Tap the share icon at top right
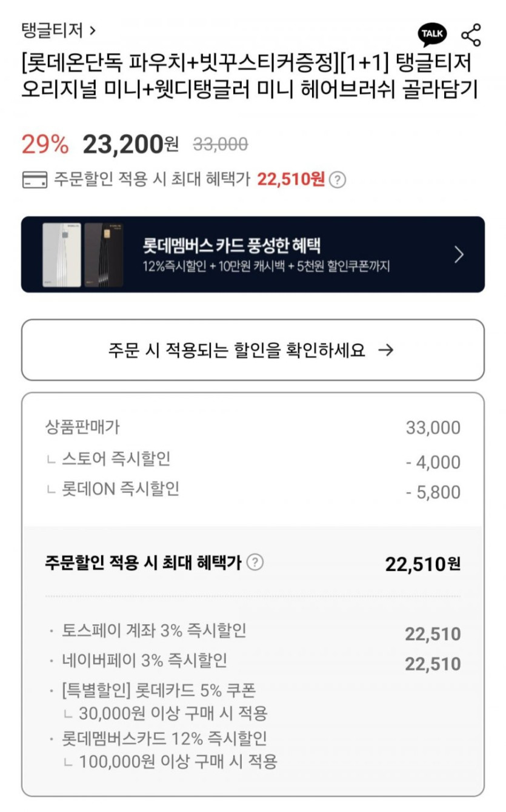506x812 pixels. (471, 35)
